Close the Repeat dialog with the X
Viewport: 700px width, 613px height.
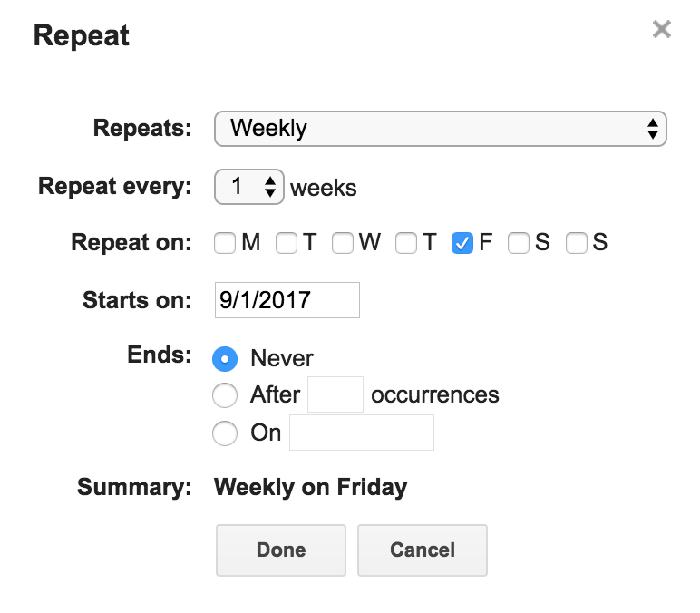tap(662, 30)
